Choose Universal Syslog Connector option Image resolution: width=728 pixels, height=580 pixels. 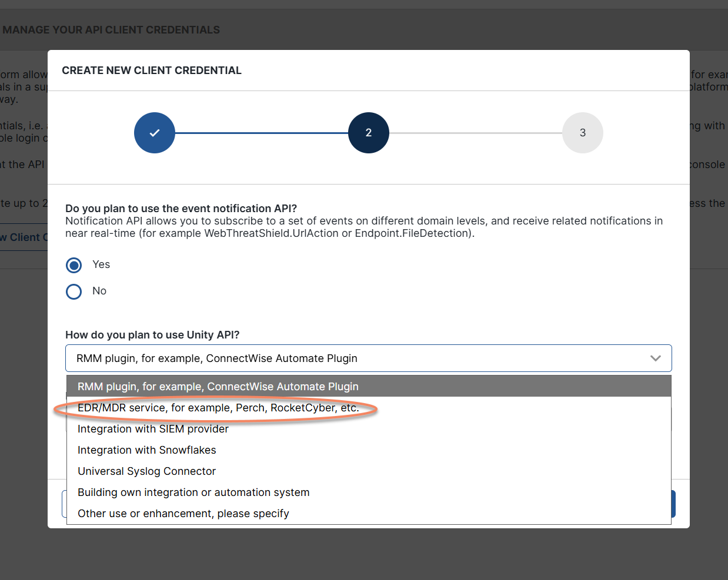coord(369,471)
